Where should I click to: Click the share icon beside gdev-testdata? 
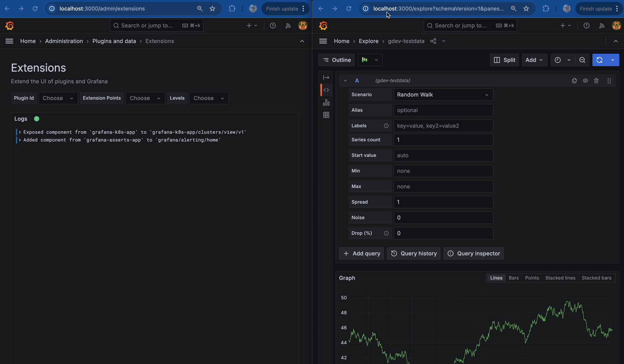[x=433, y=41]
